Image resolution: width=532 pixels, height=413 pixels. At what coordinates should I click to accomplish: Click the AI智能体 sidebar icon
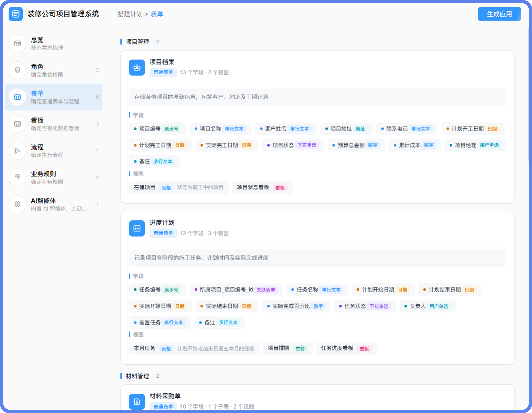(x=17, y=204)
